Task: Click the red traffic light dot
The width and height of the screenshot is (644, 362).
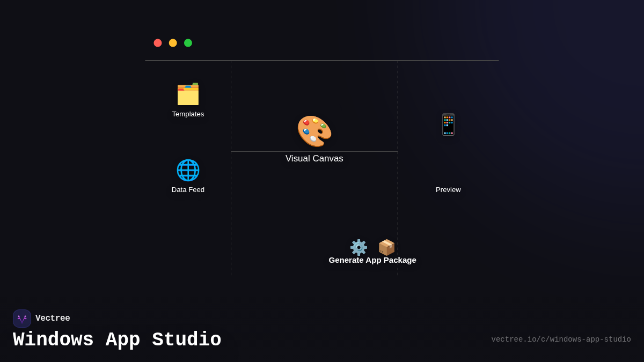Action: (158, 42)
